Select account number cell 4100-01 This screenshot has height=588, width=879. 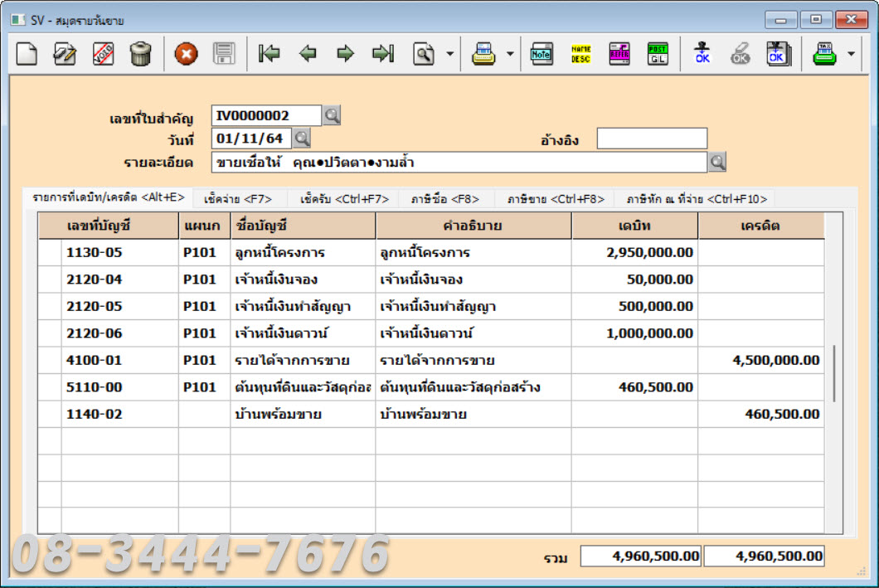120,361
